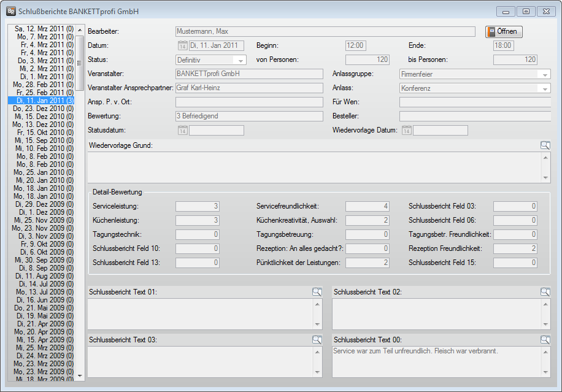This screenshot has height=392, width=562.
Task: Click the Öffnen button
Action: 504,32
